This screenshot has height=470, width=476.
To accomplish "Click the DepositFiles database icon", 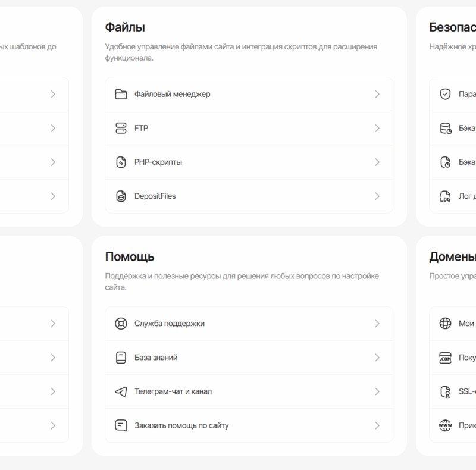I will click(121, 196).
